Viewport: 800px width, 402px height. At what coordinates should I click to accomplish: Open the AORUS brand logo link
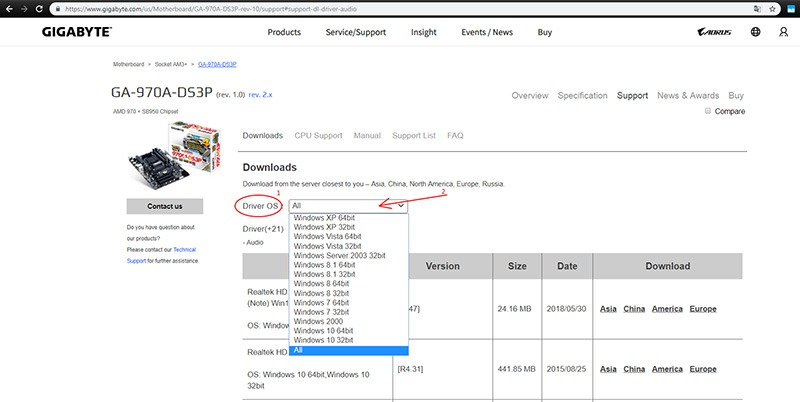[x=714, y=32]
